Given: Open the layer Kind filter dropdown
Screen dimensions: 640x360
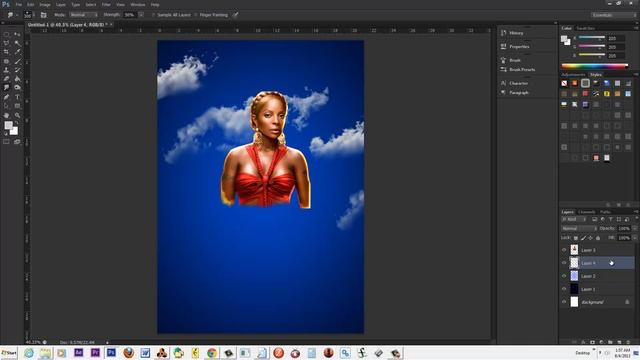Looking at the screenshot, I should (x=575, y=220).
